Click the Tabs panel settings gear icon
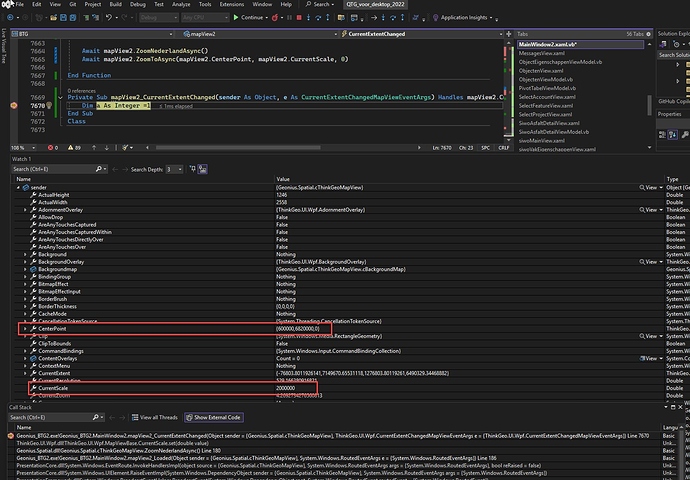 click(648, 34)
